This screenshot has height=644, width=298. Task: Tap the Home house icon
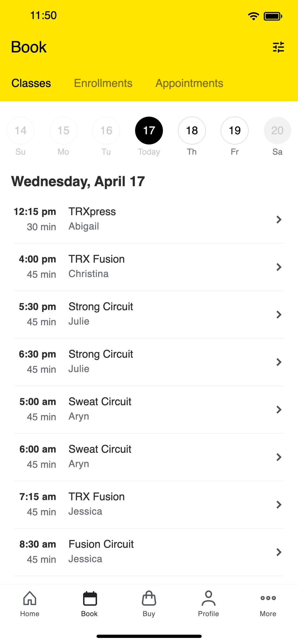(x=30, y=599)
